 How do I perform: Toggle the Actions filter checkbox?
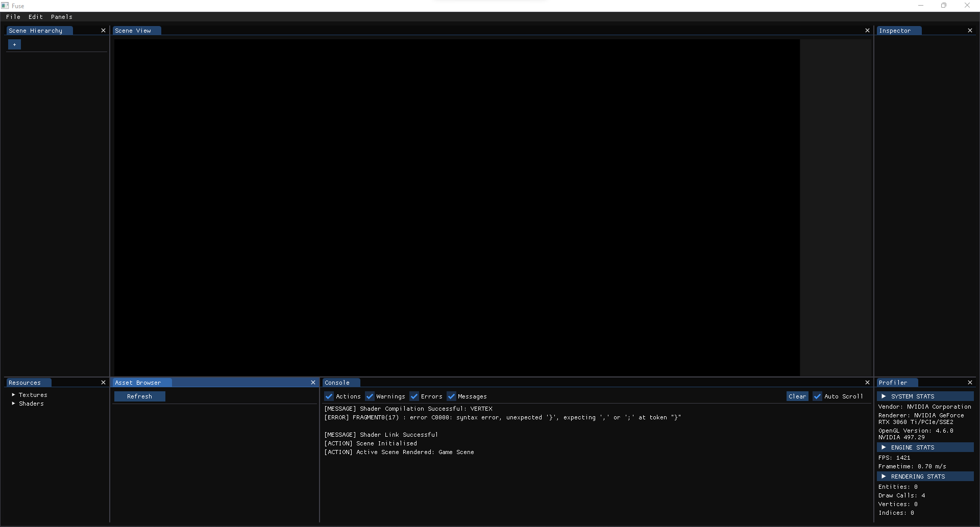(329, 396)
